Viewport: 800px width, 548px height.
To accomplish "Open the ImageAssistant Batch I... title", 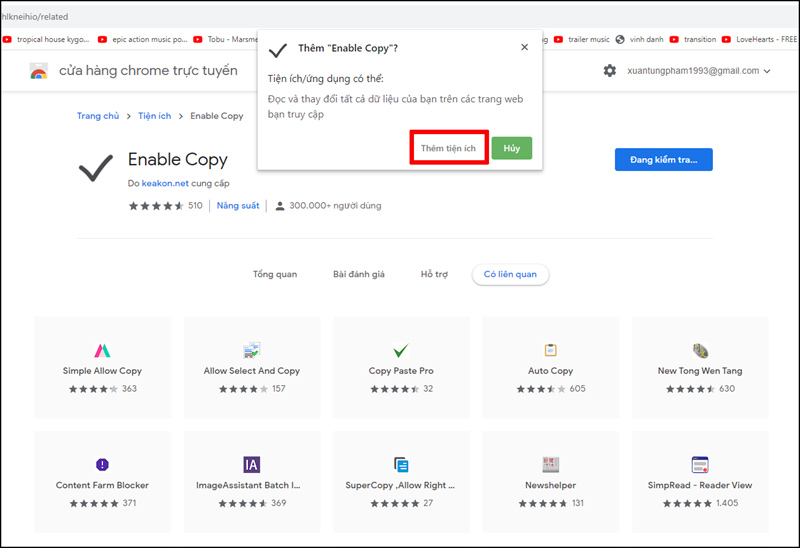I will [248, 485].
